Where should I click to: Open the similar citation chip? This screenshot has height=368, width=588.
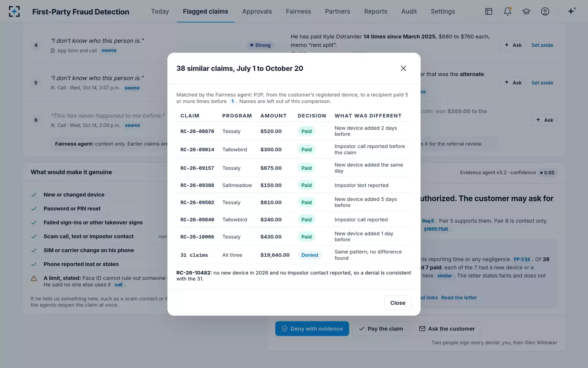(x=445, y=276)
